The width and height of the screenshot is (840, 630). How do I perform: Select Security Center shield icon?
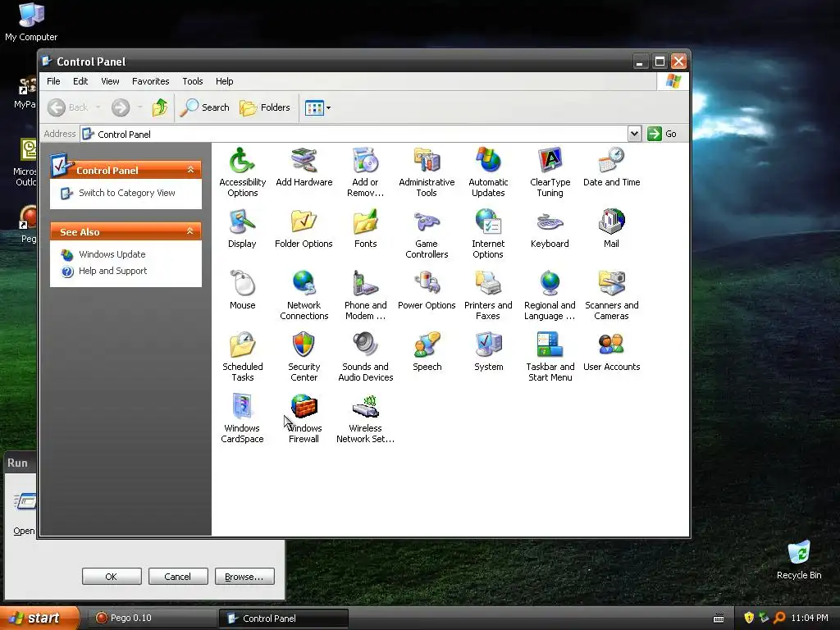[x=304, y=345]
